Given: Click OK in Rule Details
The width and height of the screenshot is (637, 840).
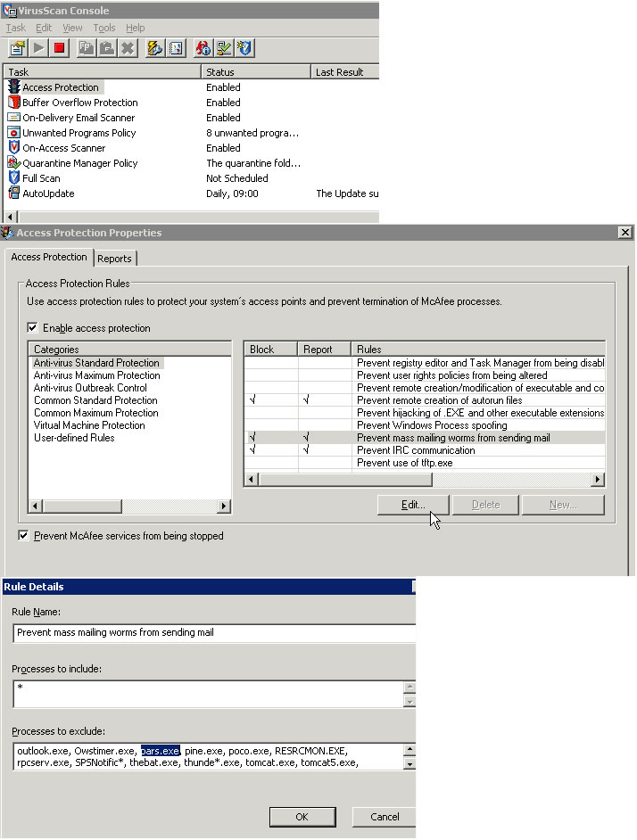Looking at the screenshot, I should point(302,817).
